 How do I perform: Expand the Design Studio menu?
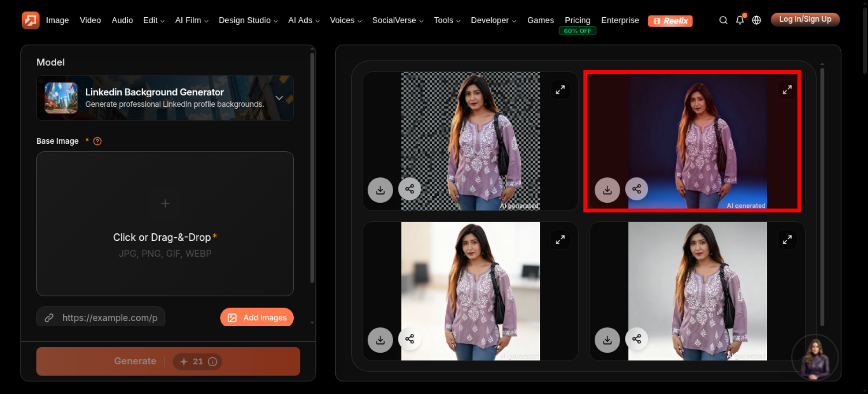pyautogui.click(x=248, y=20)
